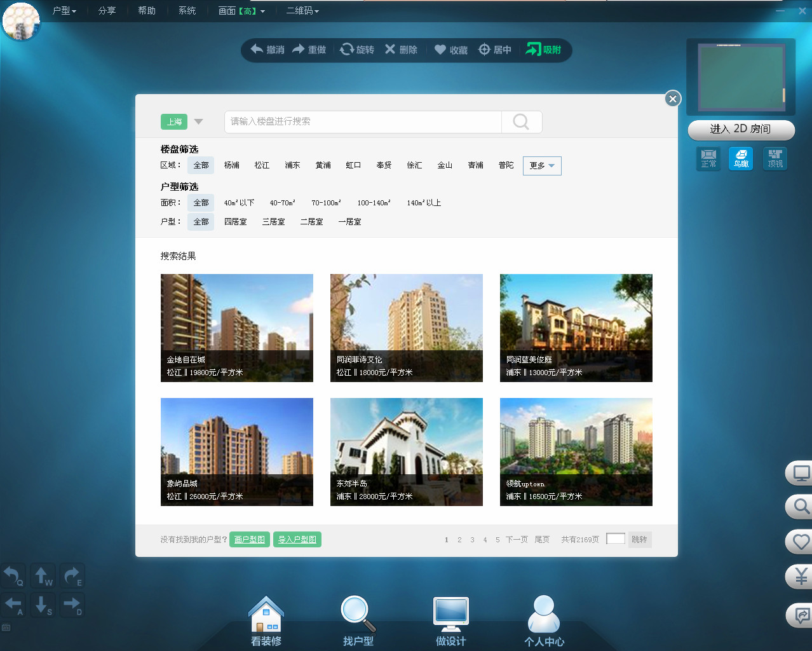Switch to 鸟瞰 bird's-eye view mode

click(741, 158)
